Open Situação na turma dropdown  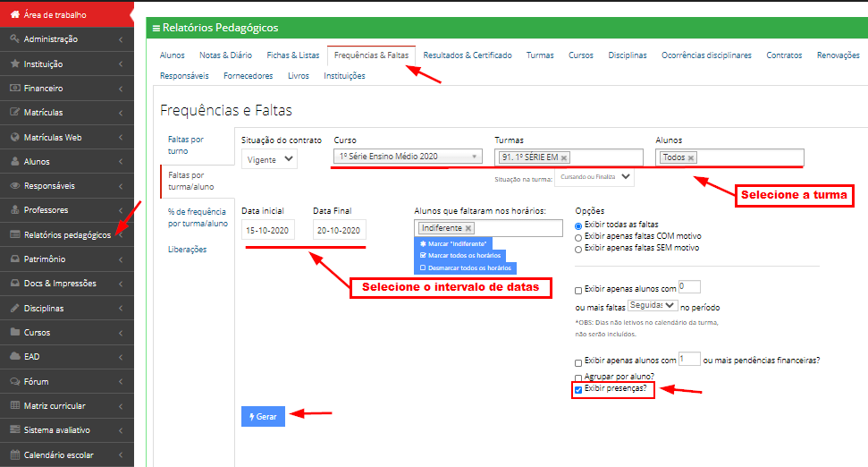click(x=594, y=177)
